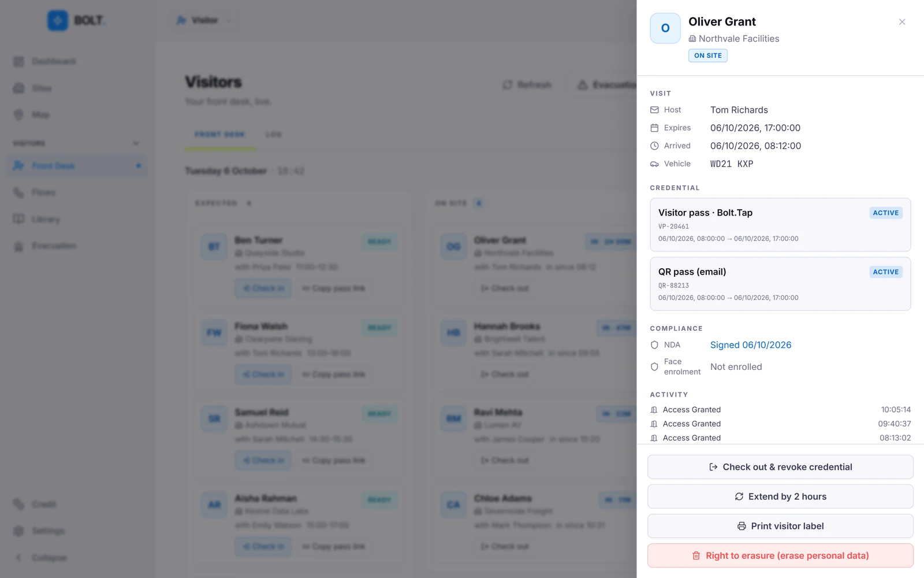Open Front Desk in the blurred sidebar

77,166
